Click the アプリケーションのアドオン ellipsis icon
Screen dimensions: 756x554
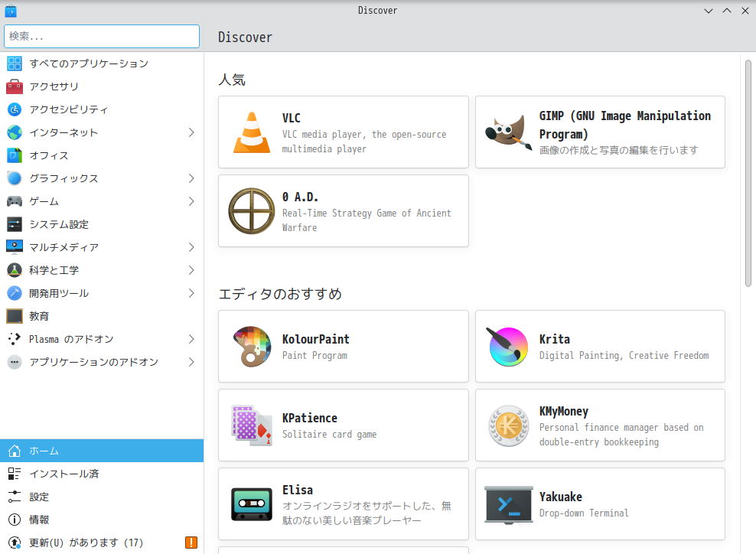[15, 362]
